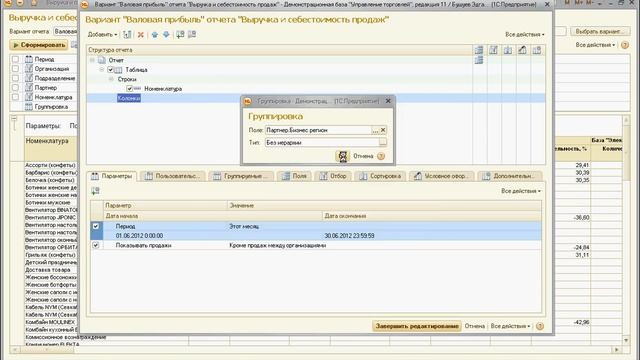Clear the Поле value with the X button
Screen dimensions: 640x360
click(383, 130)
